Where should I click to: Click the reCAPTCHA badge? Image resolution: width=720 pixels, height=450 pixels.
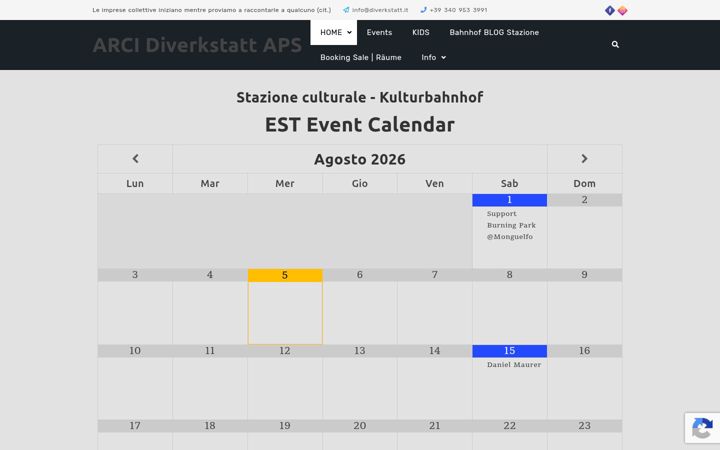[x=702, y=428]
